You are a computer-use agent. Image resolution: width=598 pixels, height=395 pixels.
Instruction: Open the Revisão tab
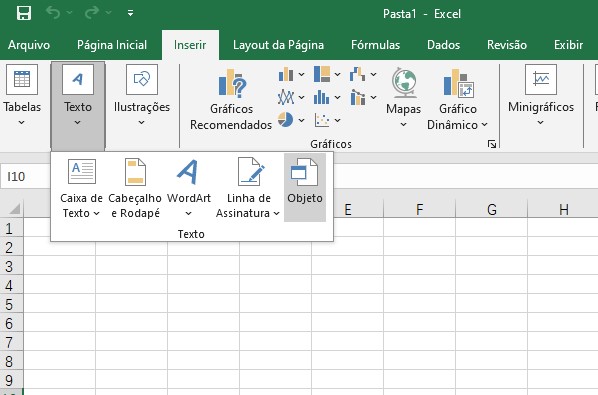(507, 45)
